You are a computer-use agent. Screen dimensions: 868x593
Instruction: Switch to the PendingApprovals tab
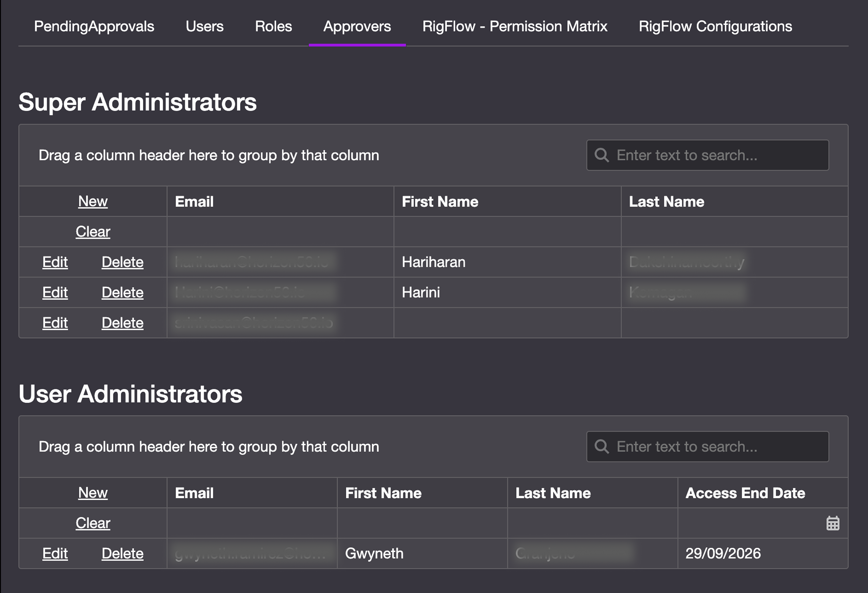94,26
